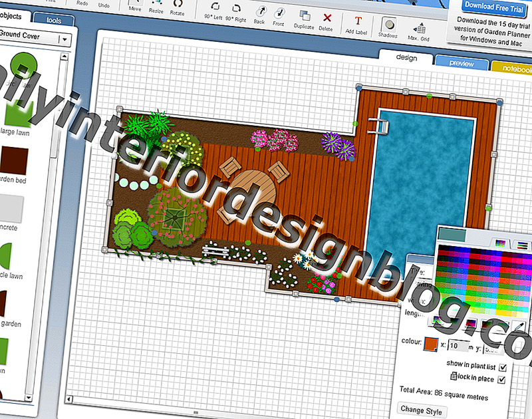The image size is (532, 419).
Task: Toggle the Shadows option
Action: coord(388,28)
